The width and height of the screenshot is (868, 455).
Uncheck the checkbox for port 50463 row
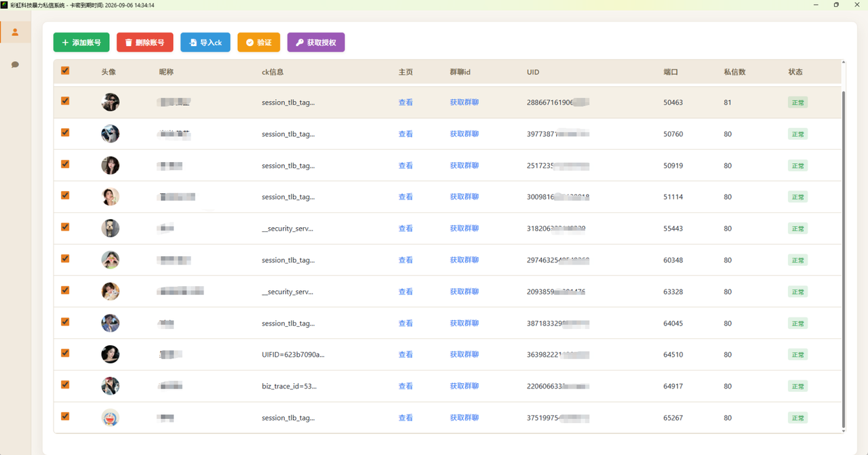[x=65, y=101]
